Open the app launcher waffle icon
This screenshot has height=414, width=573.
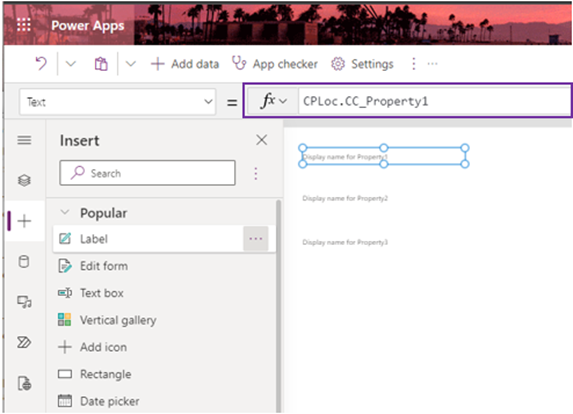click(24, 25)
